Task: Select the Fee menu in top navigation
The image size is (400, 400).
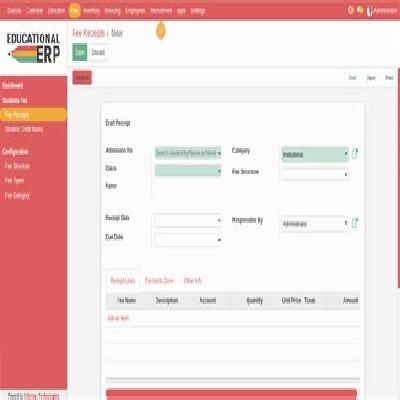Action: click(74, 11)
